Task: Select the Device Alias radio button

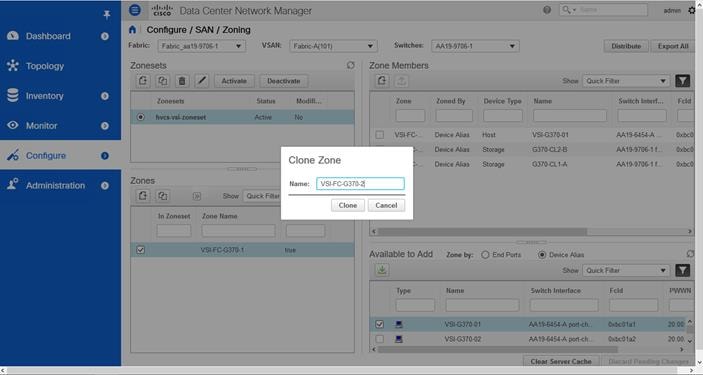Action: pos(542,255)
